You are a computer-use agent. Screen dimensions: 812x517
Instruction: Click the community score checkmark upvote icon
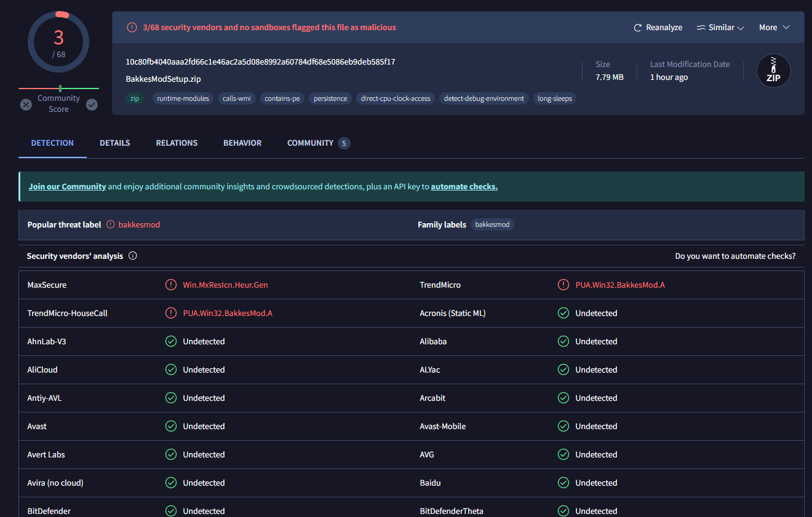point(92,105)
